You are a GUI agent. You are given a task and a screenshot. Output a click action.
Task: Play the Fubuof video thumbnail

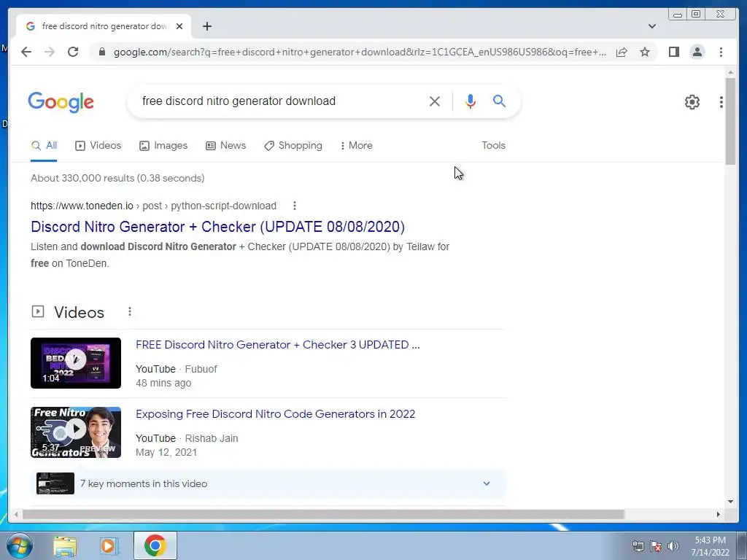tap(76, 363)
